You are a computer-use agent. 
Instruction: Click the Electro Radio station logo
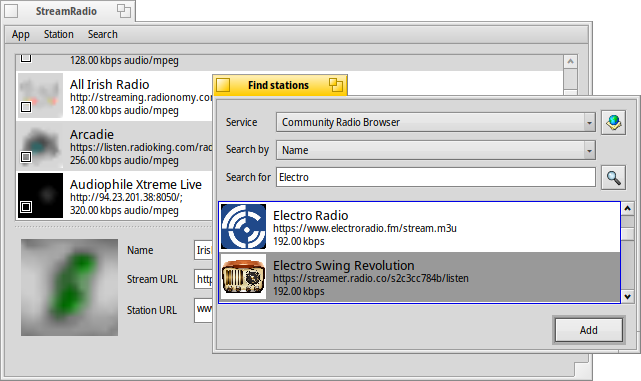(243, 226)
